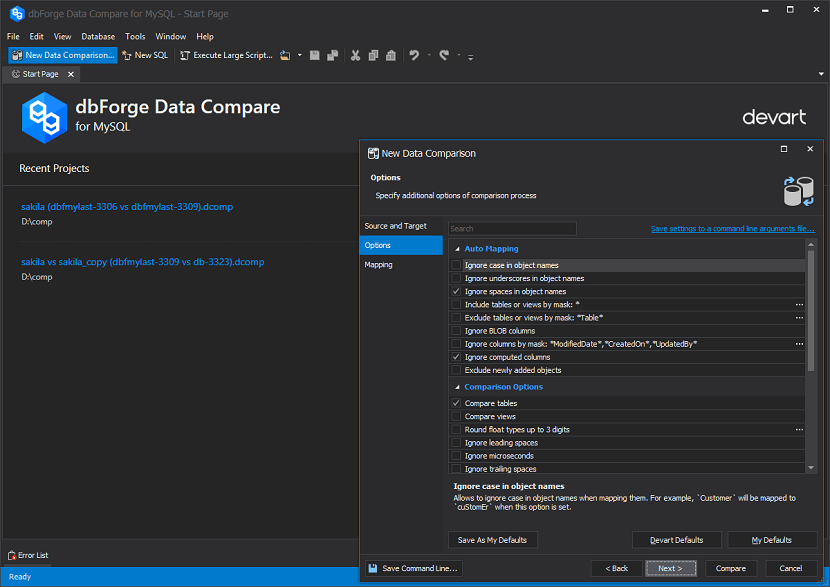This screenshot has width=830, height=587.
Task: Enable Ignore BLOB columns checkbox
Action: 456,331
